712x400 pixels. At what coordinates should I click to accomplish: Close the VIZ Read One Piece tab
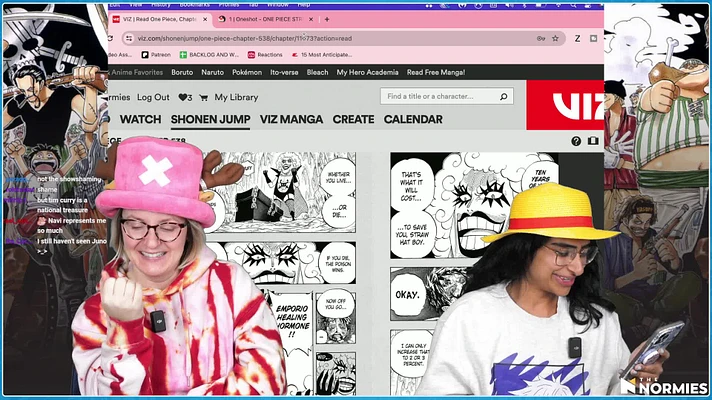pyautogui.click(x=205, y=20)
